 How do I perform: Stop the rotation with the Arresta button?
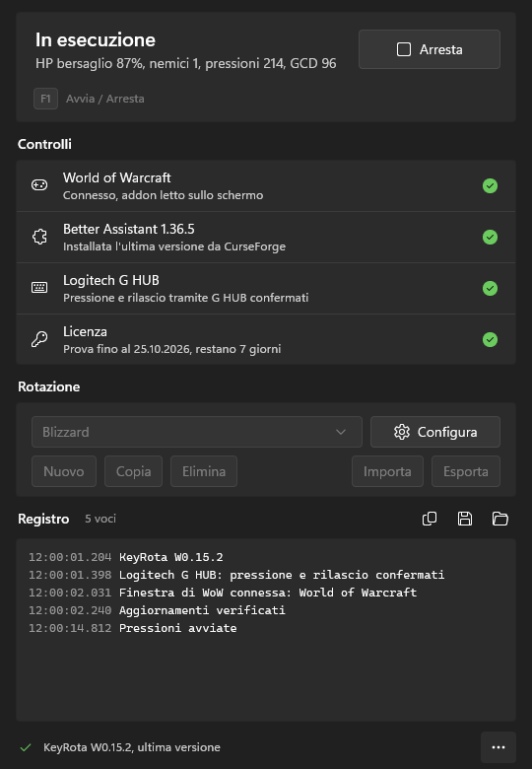coord(430,49)
